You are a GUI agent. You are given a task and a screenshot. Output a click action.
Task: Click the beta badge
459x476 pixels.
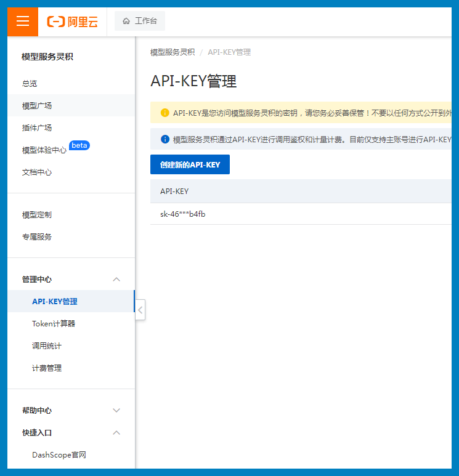(79, 145)
